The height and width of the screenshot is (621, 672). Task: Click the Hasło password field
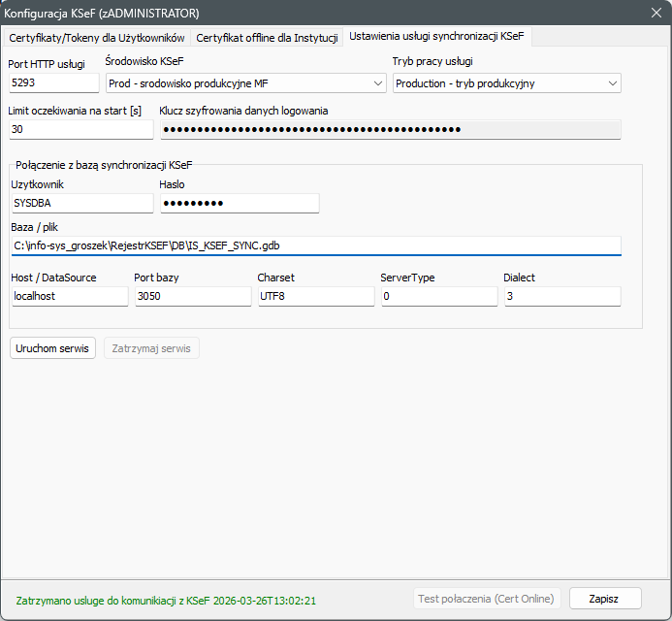239,204
